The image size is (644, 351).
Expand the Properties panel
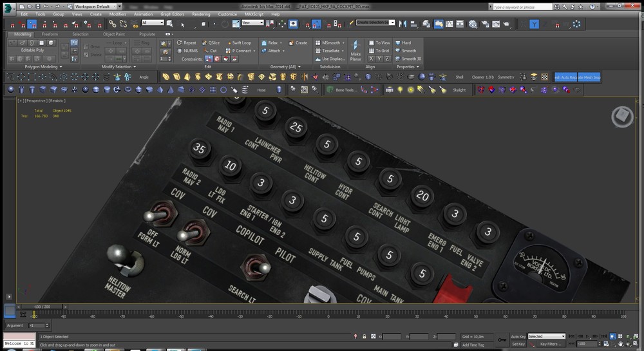(x=408, y=66)
